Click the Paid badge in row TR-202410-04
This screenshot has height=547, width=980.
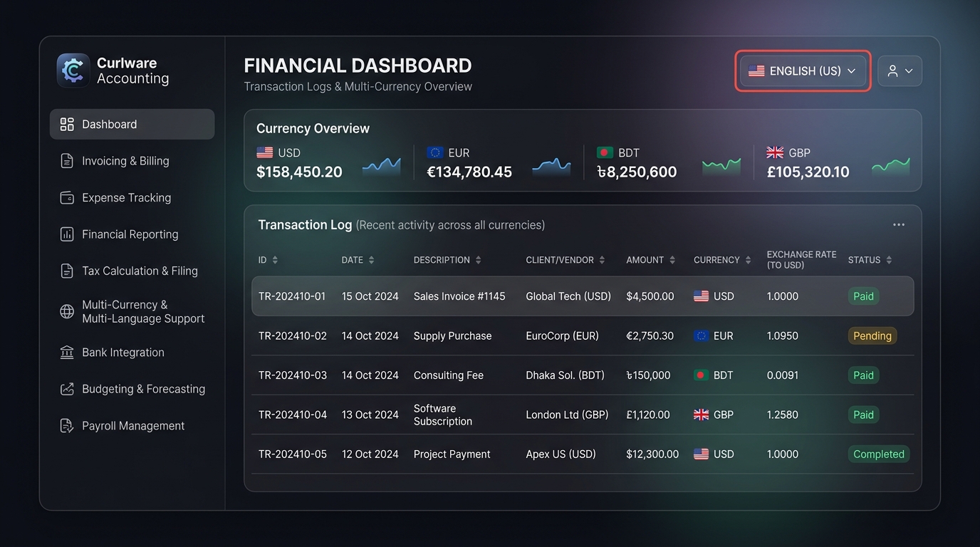[863, 415]
